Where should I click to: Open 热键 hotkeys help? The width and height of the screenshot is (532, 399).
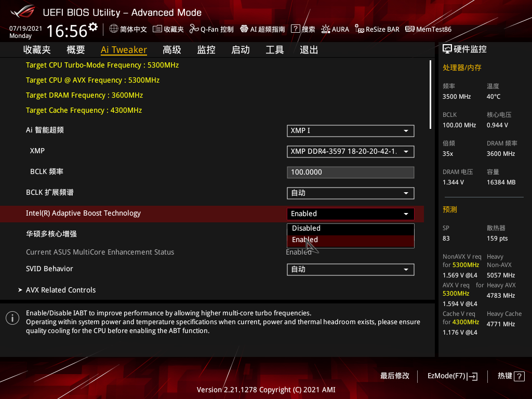(x=511, y=376)
